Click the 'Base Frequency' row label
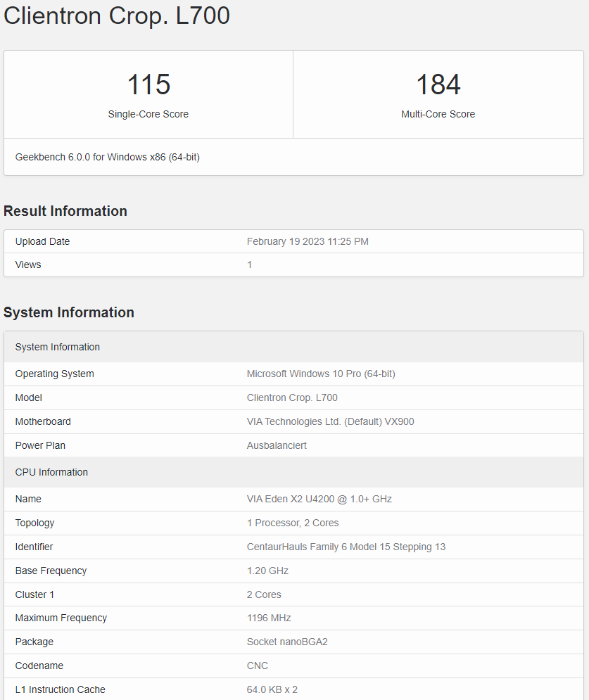589x700 pixels. [51, 571]
